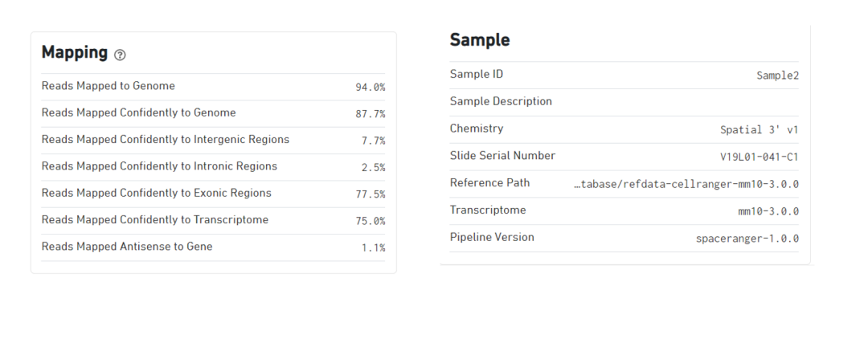The height and width of the screenshot is (339, 868).
Task: Click the 94.0% genome mapping value
Action: point(370,87)
